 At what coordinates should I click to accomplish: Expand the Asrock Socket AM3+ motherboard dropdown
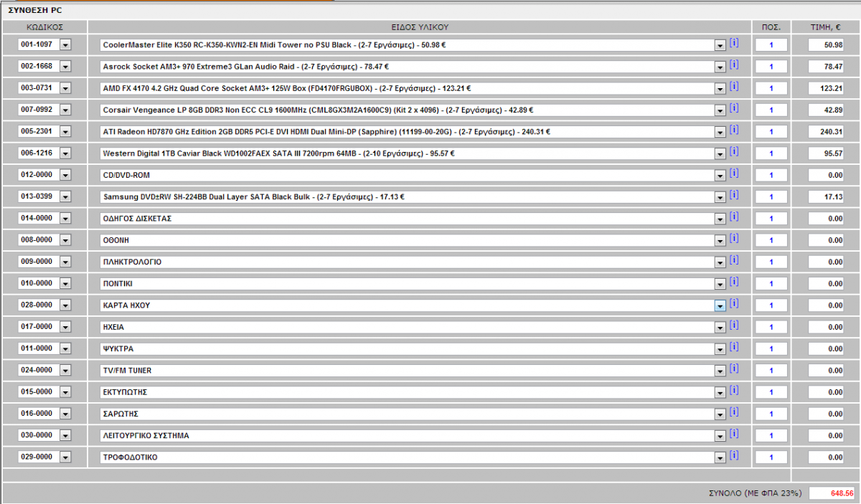pos(720,67)
